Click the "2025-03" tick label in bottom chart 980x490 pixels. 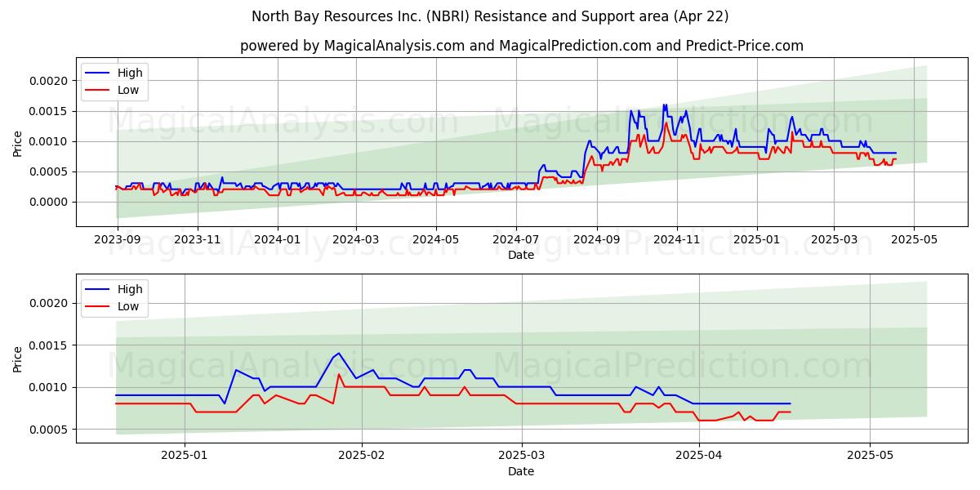coord(521,455)
